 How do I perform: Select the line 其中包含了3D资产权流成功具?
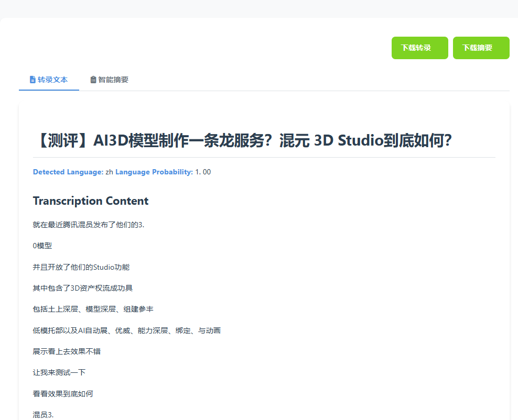pyautogui.click(x=83, y=289)
